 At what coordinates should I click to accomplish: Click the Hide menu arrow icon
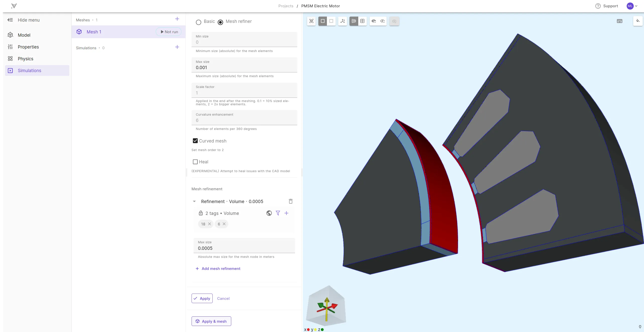pos(10,20)
